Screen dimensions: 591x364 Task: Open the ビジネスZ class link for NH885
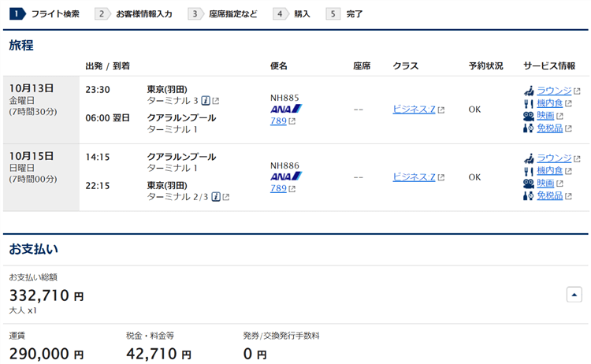[414, 110]
